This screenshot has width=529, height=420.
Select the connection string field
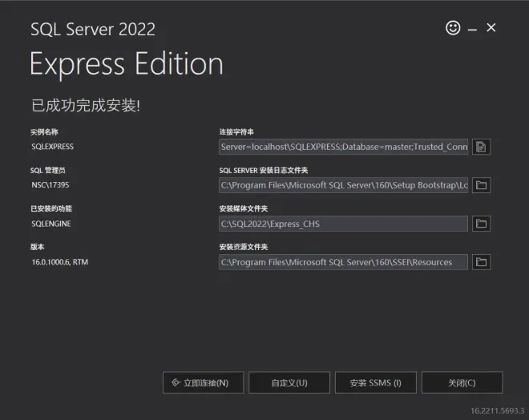pos(343,147)
